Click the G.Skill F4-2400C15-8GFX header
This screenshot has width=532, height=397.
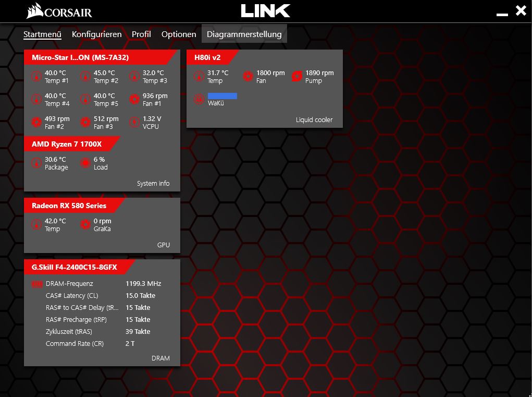coord(79,267)
